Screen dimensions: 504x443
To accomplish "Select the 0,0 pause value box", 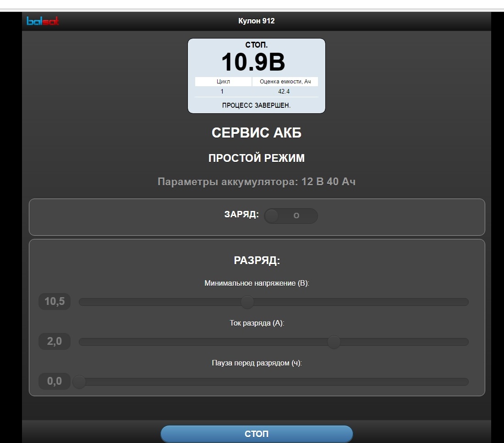I will tap(55, 382).
